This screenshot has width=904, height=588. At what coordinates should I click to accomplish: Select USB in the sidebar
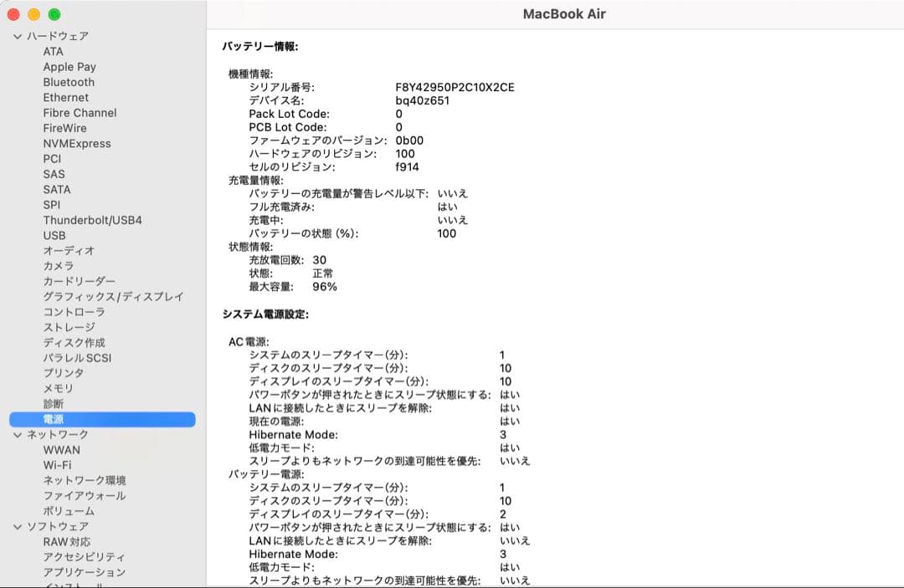pyautogui.click(x=54, y=236)
